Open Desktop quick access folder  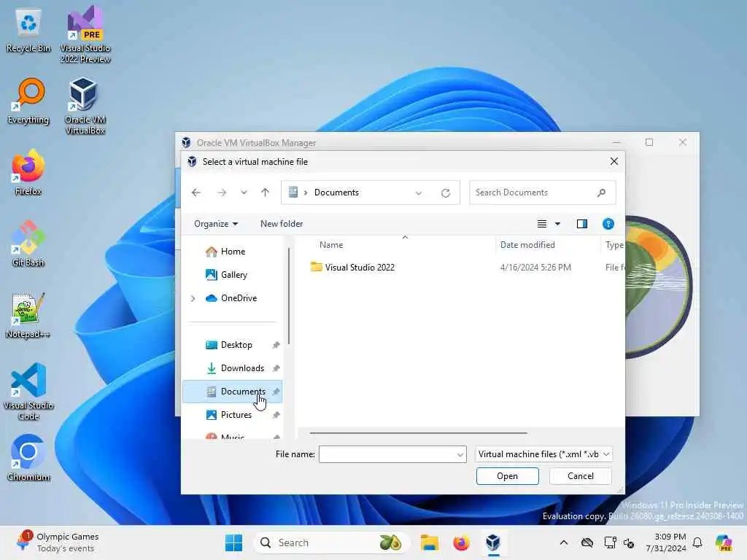[x=233, y=345]
